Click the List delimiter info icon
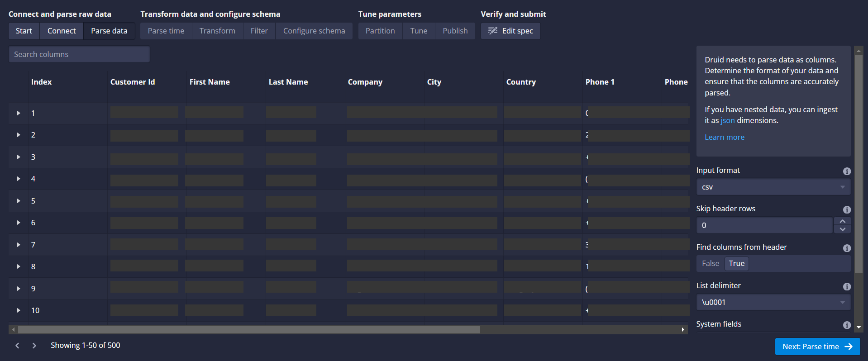This screenshot has height=361, width=868. click(847, 286)
